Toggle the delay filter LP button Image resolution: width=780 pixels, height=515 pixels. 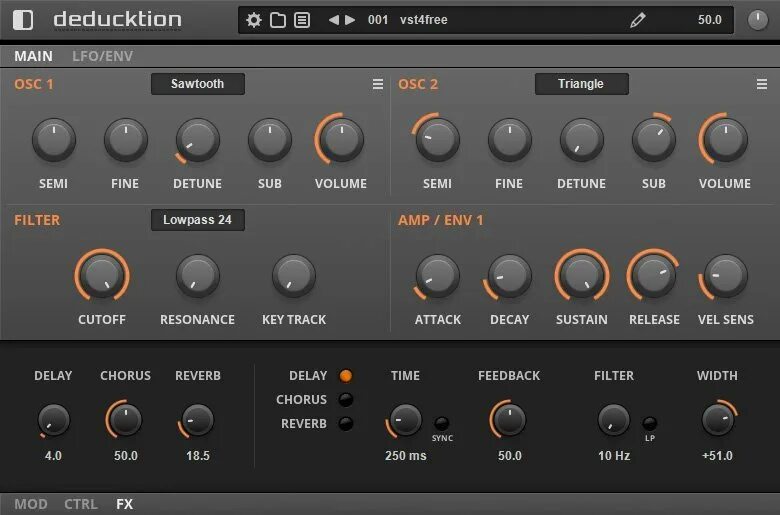(650, 423)
